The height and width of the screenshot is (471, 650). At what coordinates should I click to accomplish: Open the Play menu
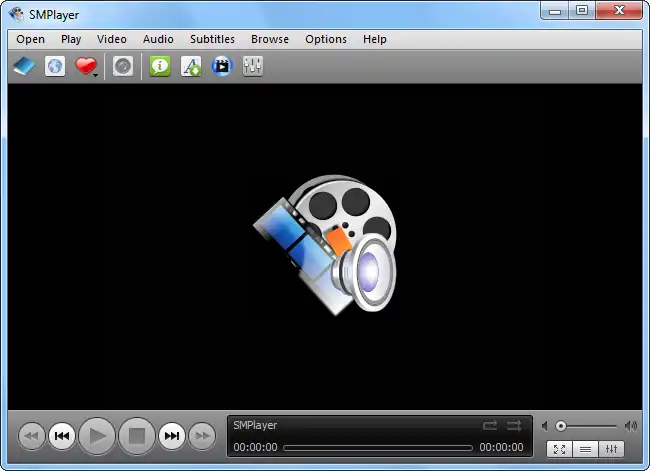point(71,39)
